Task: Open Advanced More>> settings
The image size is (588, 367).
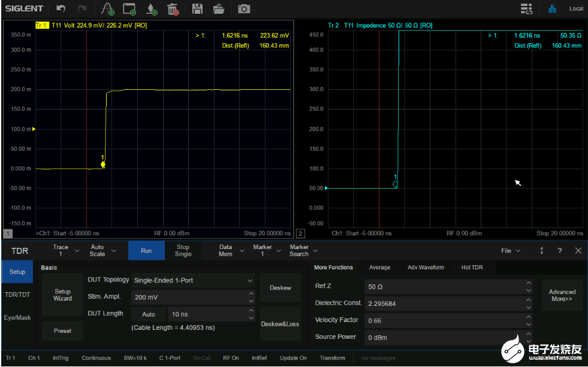Action: pyautogui.click(x=562, y=295)
